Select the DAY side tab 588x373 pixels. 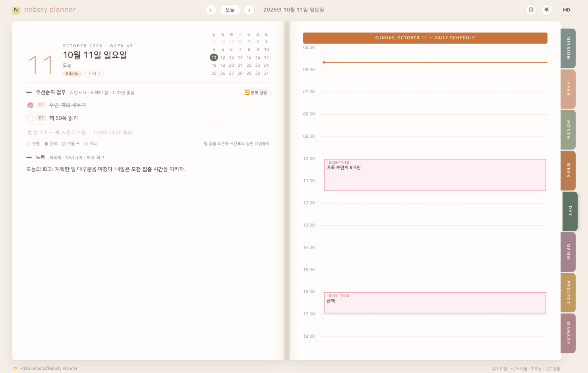point(570,211)
